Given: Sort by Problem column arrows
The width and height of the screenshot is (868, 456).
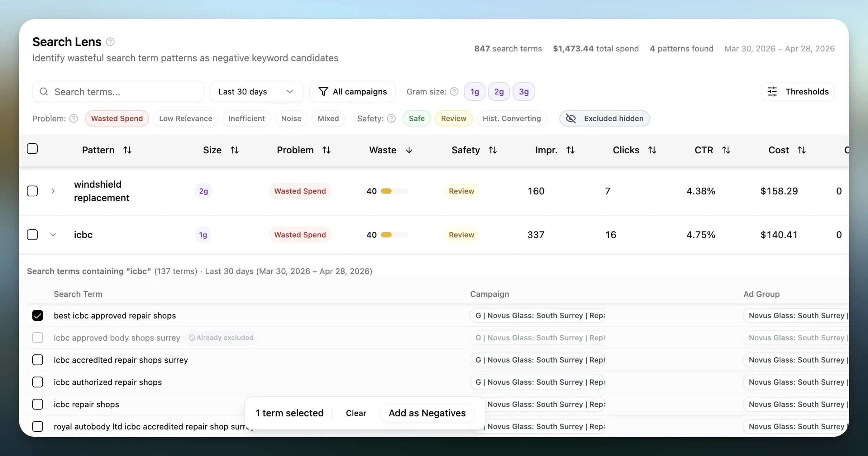Looking at the screenshot, I should [327, 150].
